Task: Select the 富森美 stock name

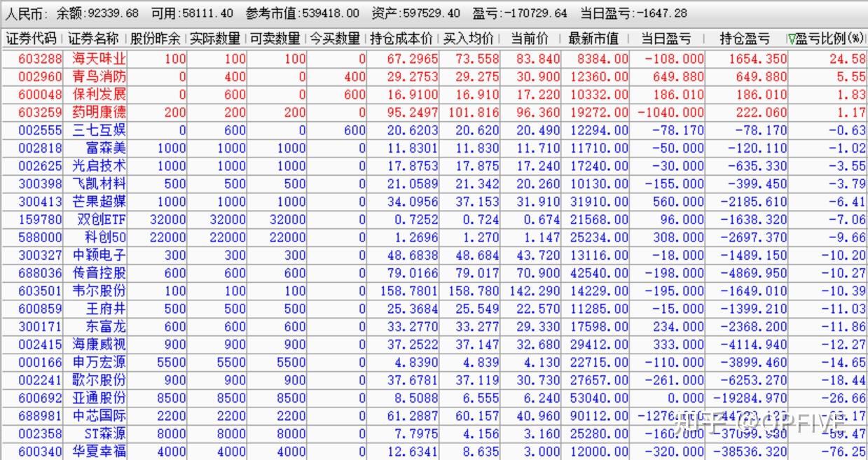Action: [x=106, y=148]
